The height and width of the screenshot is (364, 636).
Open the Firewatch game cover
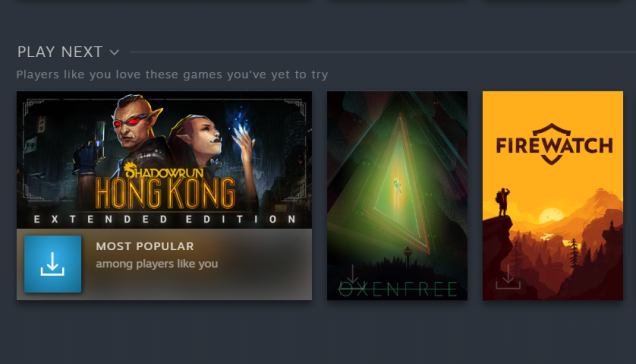coord(552,196)
